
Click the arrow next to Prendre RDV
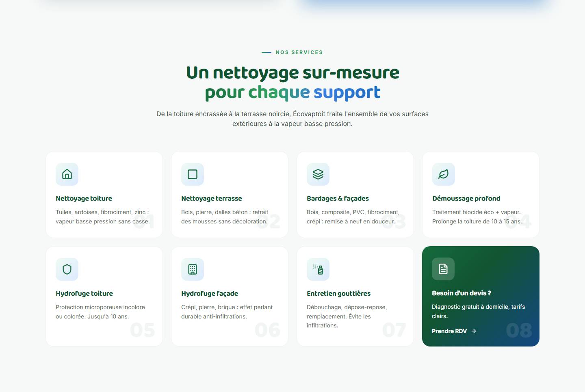[474, 331]
